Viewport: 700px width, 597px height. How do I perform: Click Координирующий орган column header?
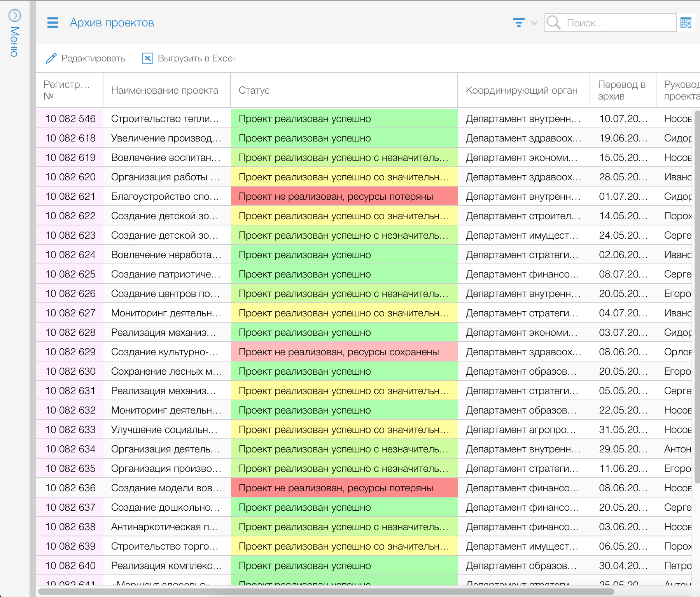point(521,90)
